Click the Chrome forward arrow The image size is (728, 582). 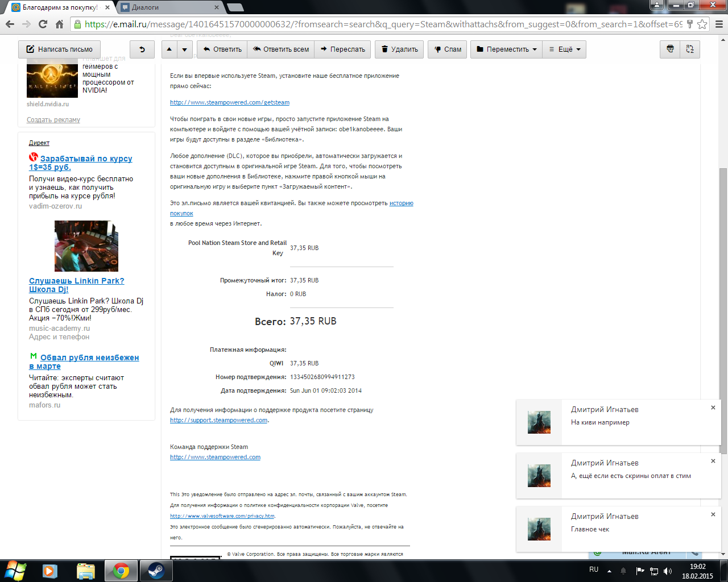26,24
